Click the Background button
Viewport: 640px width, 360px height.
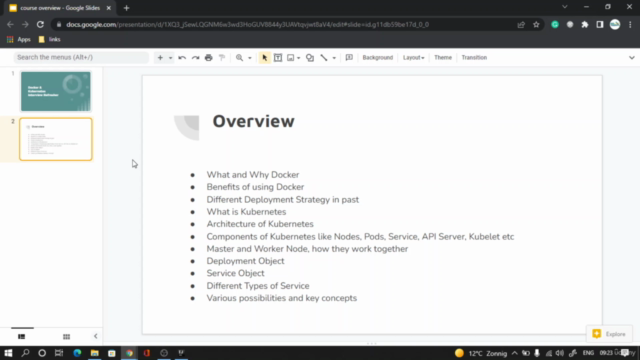378,58
